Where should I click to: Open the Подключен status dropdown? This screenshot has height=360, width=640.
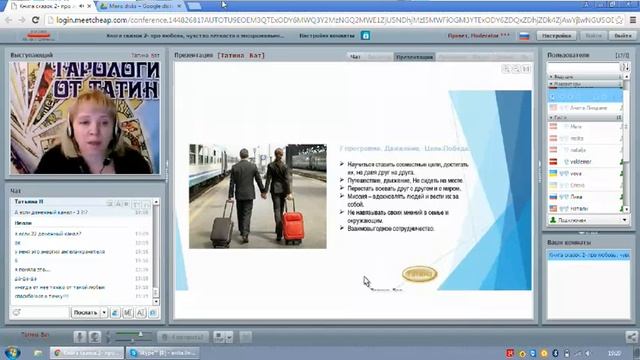click(x=588, y=220)
